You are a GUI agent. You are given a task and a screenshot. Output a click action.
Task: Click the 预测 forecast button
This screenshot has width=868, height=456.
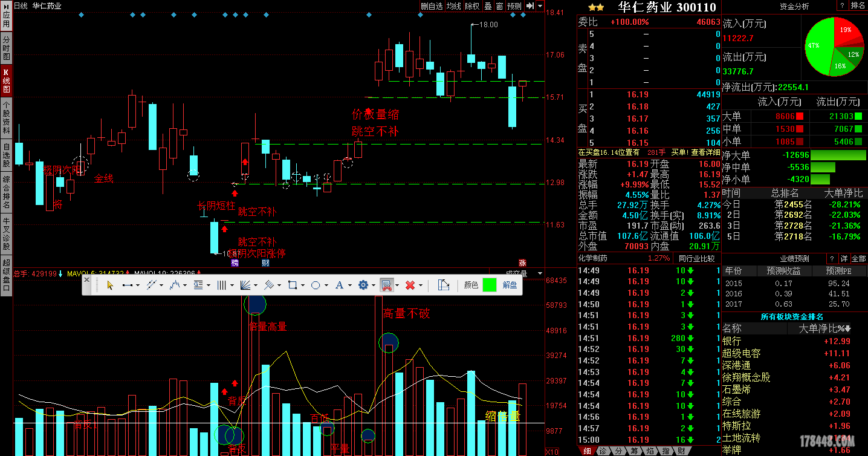pos(514,5)
